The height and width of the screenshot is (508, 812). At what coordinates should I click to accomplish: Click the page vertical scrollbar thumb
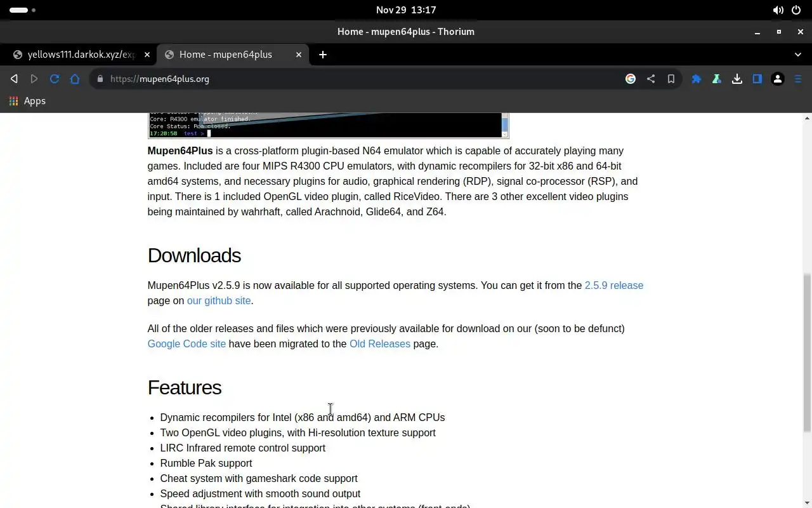click(x=807, y=353)
